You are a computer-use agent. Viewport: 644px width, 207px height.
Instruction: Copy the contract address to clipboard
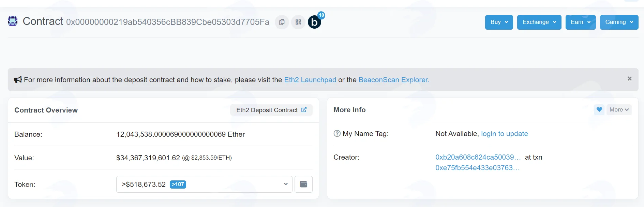(x=282, y=22)
